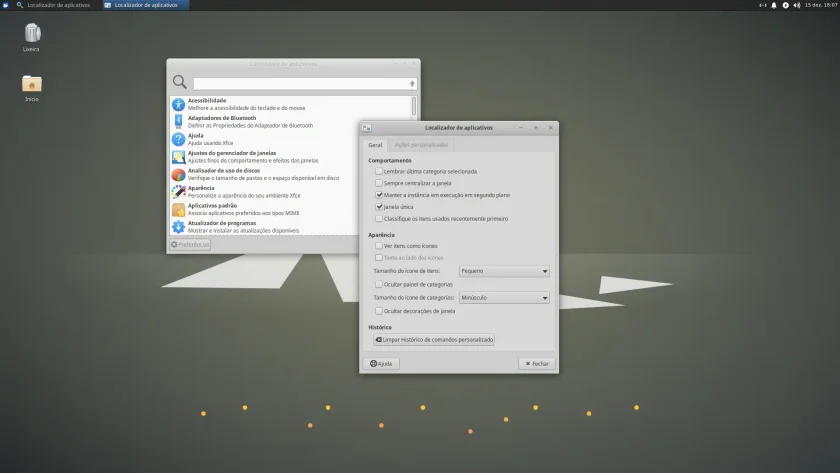
Task: Select Adaptadores de Bluetooth list entry text
Action: click(x=222, y=118)
